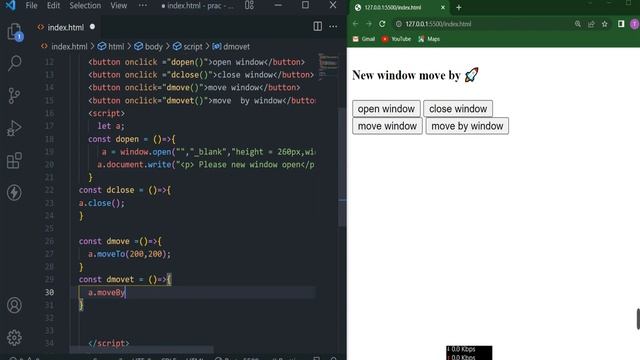Click the editor vertical scrollbar
Viewport: 640px width, 360px height.
pos(342,167)
